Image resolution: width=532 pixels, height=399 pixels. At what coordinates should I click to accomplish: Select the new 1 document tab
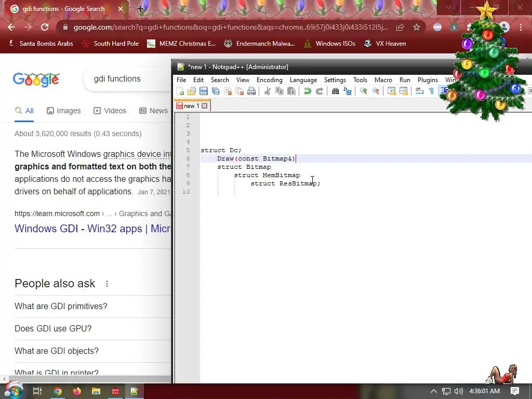(192, 106)
